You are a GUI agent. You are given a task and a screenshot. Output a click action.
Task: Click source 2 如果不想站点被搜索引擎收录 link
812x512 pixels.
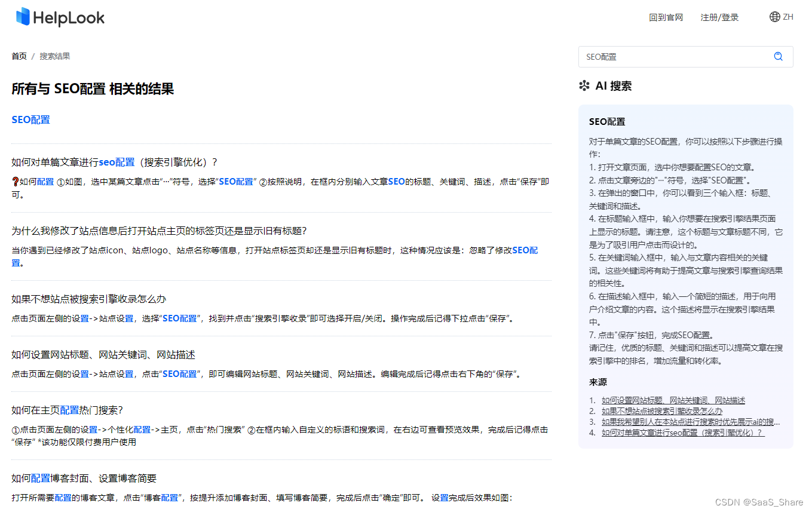pyautogui.click(x=662, y=411)
